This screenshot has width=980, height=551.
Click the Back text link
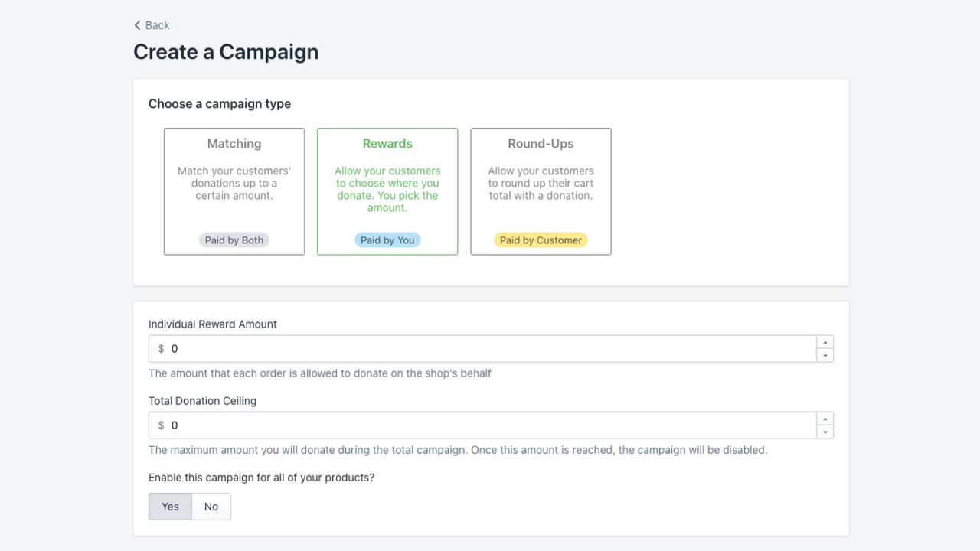tap(156, 25)
